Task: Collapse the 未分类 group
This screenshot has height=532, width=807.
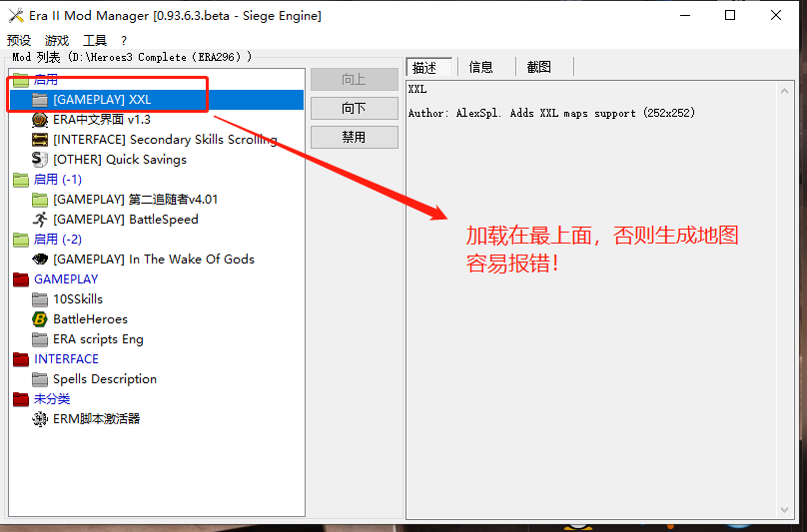Action: (x=21, y=399)
